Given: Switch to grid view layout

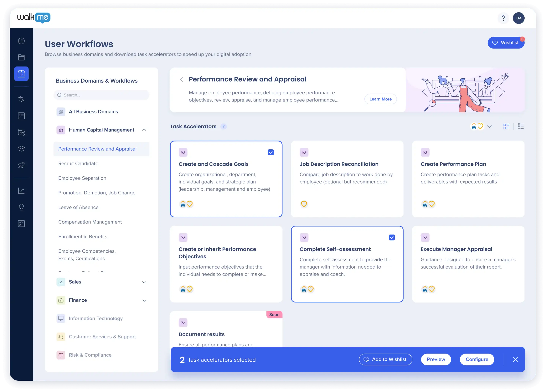Looking at the screenshot, I should coord(506,127).
